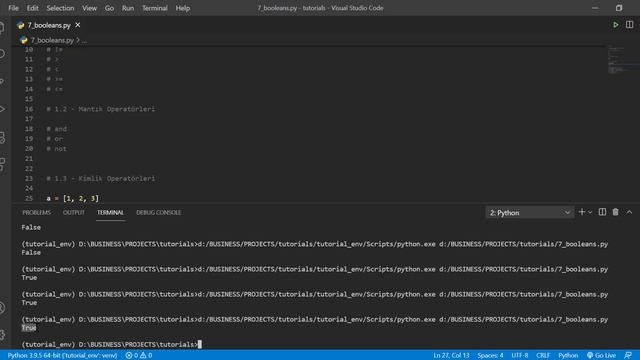The height and width of the screenshot is (360, 640).
Task: Place cursor on code line 'a = [1, 2, 3]'
Action: click(x=72, y=198)
